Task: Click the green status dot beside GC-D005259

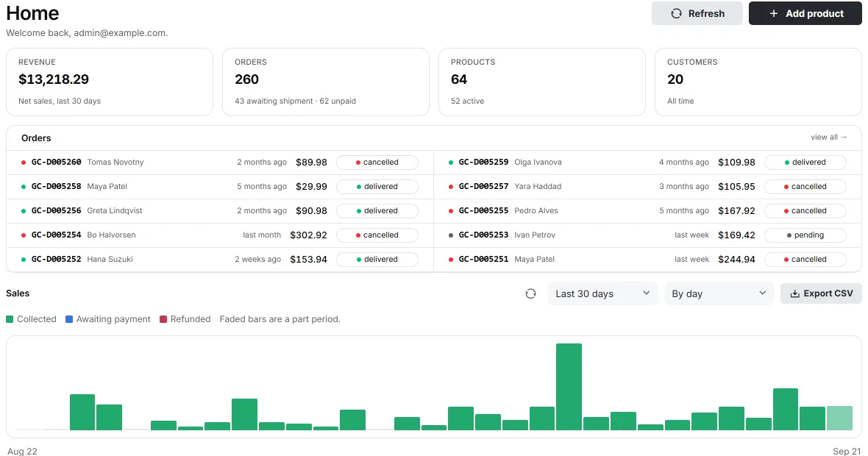Action: [x=451, y=162]
